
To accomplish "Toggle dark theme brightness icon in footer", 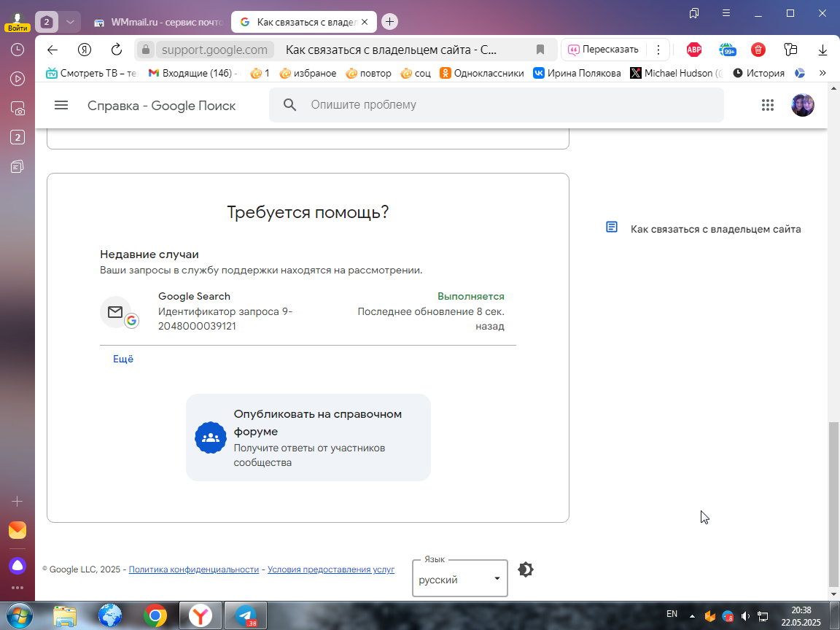I will [526, 569].
